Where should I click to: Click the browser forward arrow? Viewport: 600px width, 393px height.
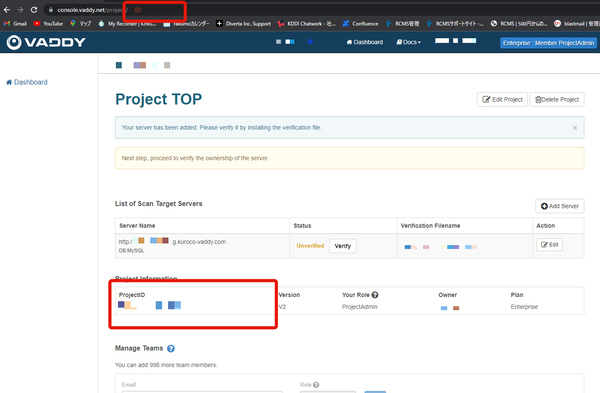click(x=20, y=10)
